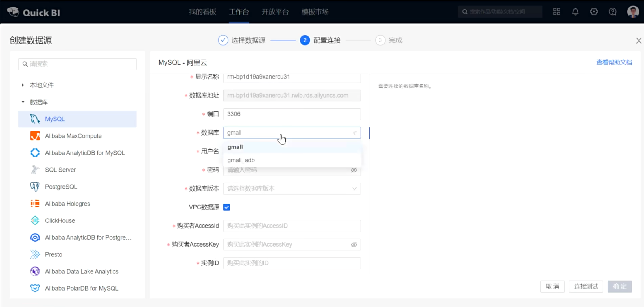Click the AnalyticDB for PostgreSQL icon

(35, 237)
